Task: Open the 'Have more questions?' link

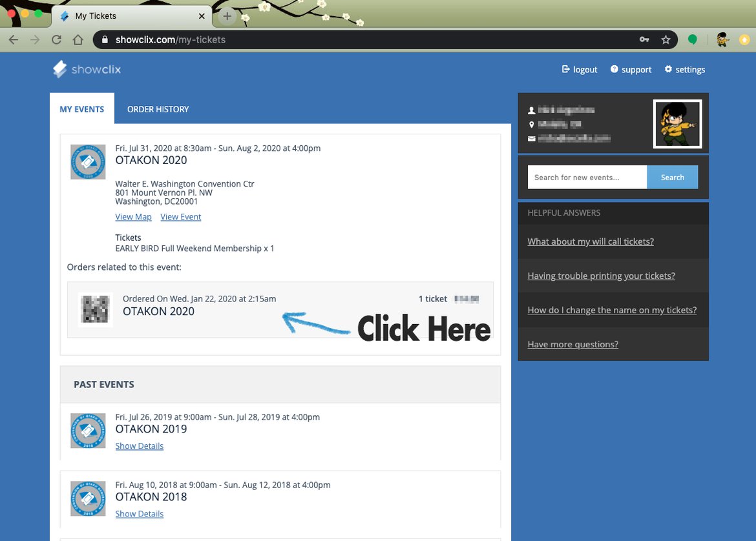Action: tap(572, 344)
